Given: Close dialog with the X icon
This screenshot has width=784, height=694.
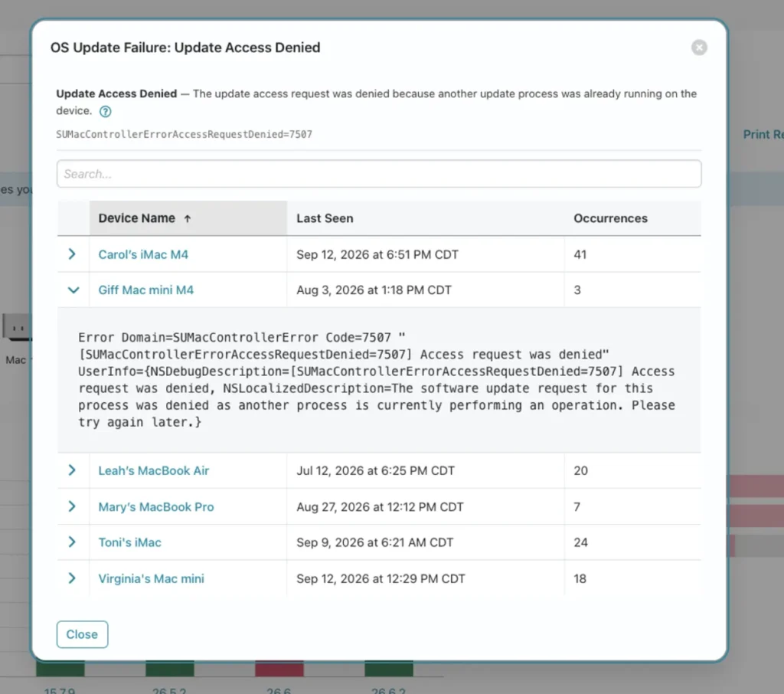Looking at the screenshot, I should (x=699, y=47).
